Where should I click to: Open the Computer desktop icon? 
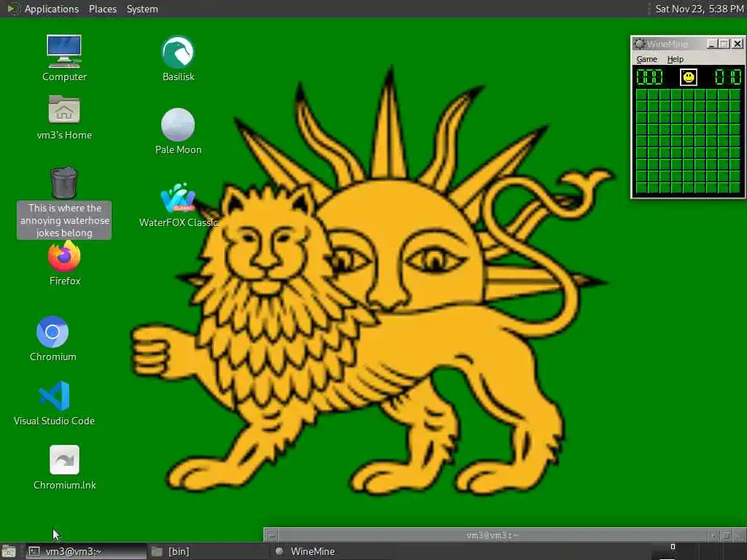click(64, 52)
